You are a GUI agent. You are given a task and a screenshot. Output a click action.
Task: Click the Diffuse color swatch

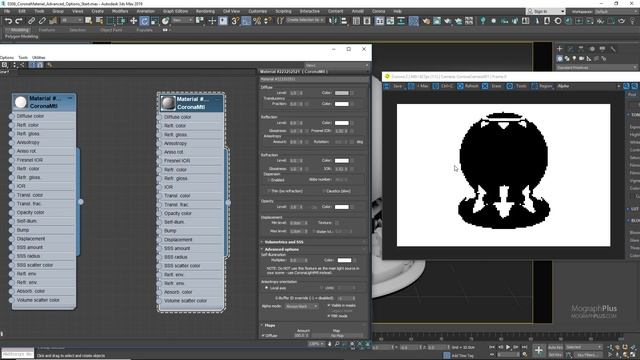(x=342, y=93)
